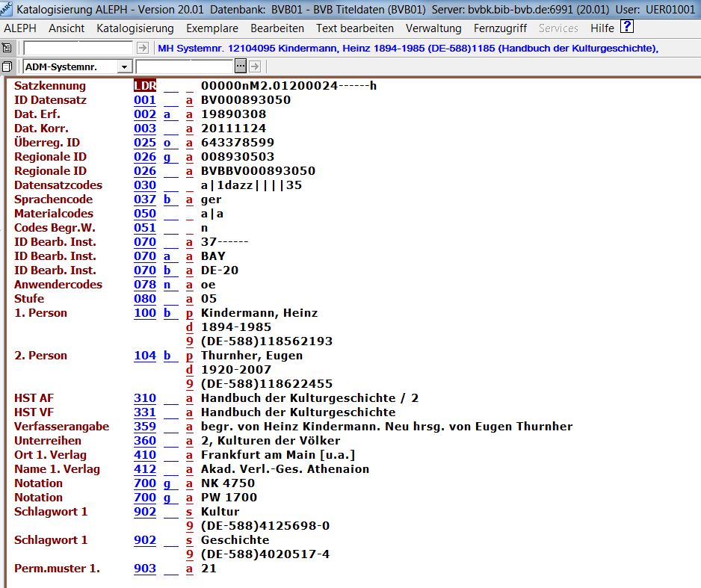Open the Text bearbeiten menu
701x588 pixels.
[354, 28]
